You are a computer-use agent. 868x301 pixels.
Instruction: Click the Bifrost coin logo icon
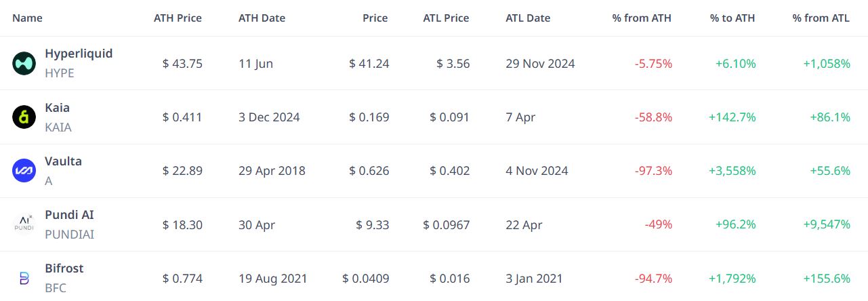tap(24, 278)
